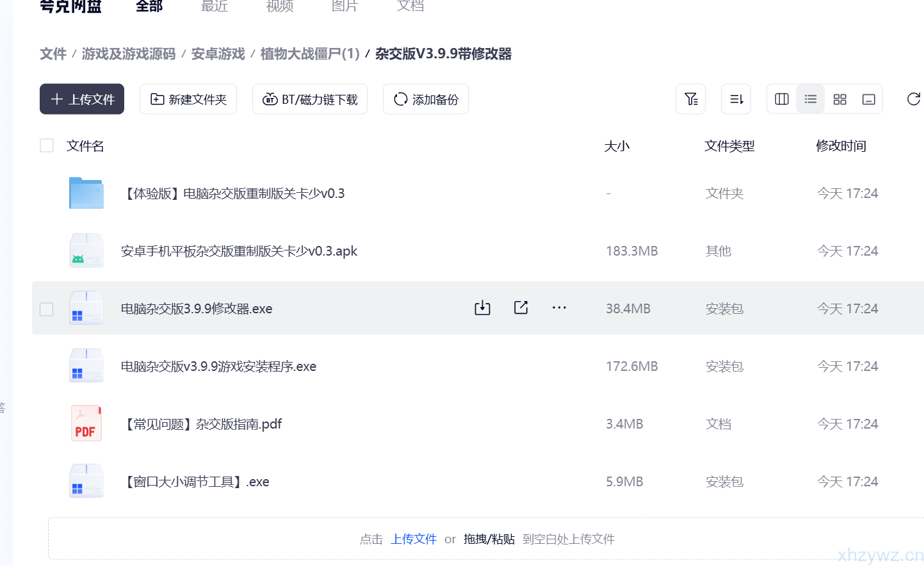The image size is (924, 565).
Task: Navigate to 安卓游戏 in the breadcrumb
Action: pyautogui.click(x=217, y=54)
